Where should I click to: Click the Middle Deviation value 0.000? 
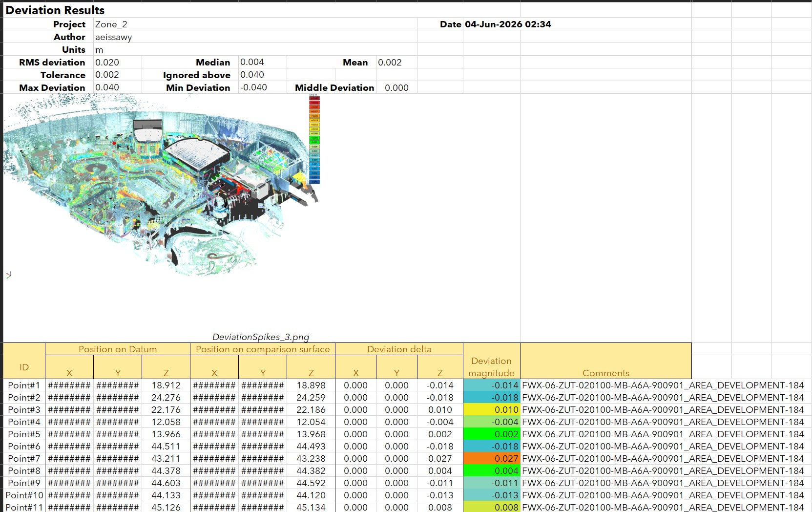pyautogui.click(x=396, y=88)
